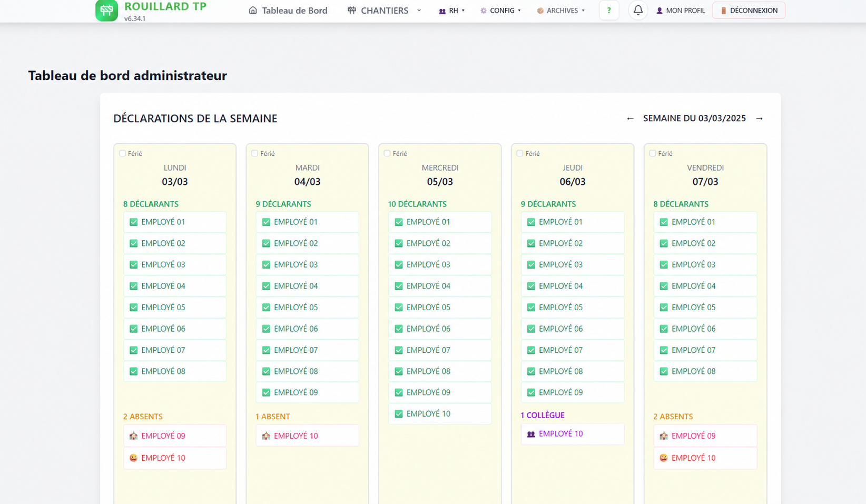Click the people icon next to RH
Screen dimensions: 866x504
[442, 11]
